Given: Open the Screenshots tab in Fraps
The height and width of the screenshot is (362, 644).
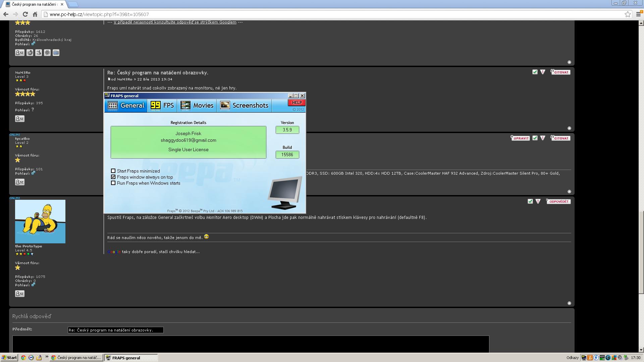Looking at the screenshot, I should [244, 106].
